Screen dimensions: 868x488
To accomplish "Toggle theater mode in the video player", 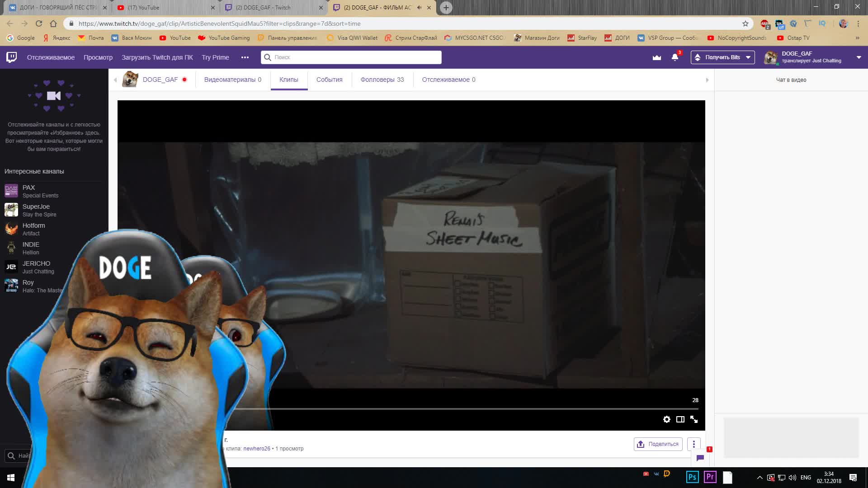I will pos(680,419).
